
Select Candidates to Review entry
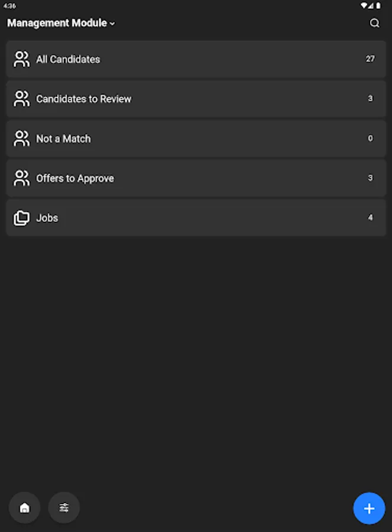tap(83, 99)
